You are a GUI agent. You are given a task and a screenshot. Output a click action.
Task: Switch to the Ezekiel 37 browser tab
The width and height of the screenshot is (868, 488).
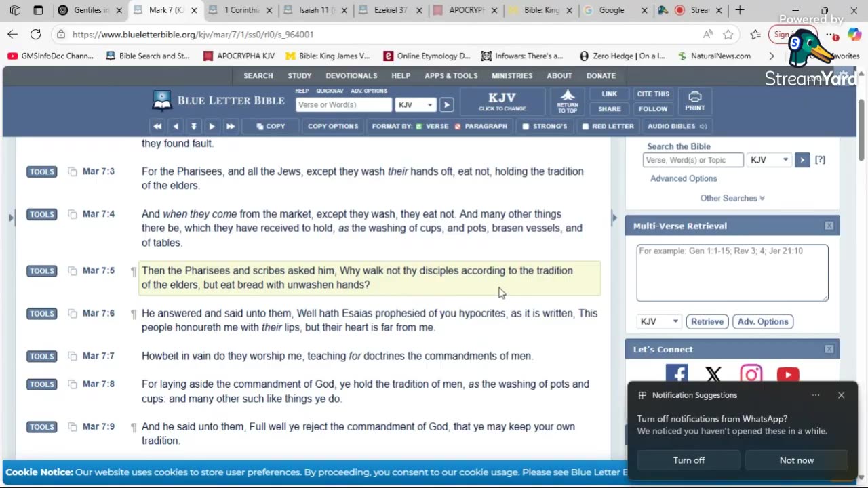[390, 10]
